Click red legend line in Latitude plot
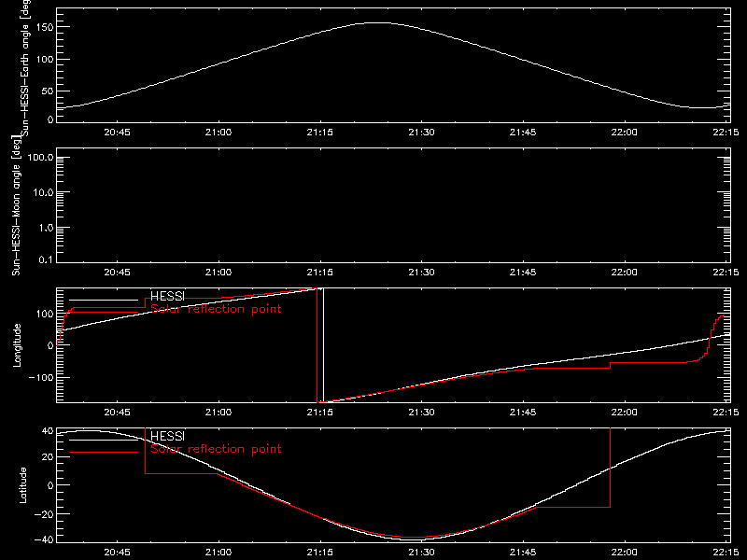Viewport: 747px width, 560px height. pyautogui.click(x=104, y=452)
